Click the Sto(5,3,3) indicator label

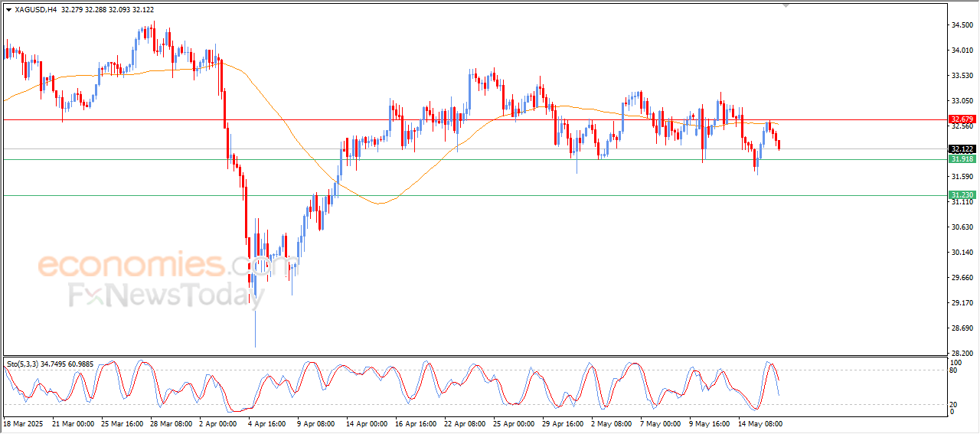(22, 364)
